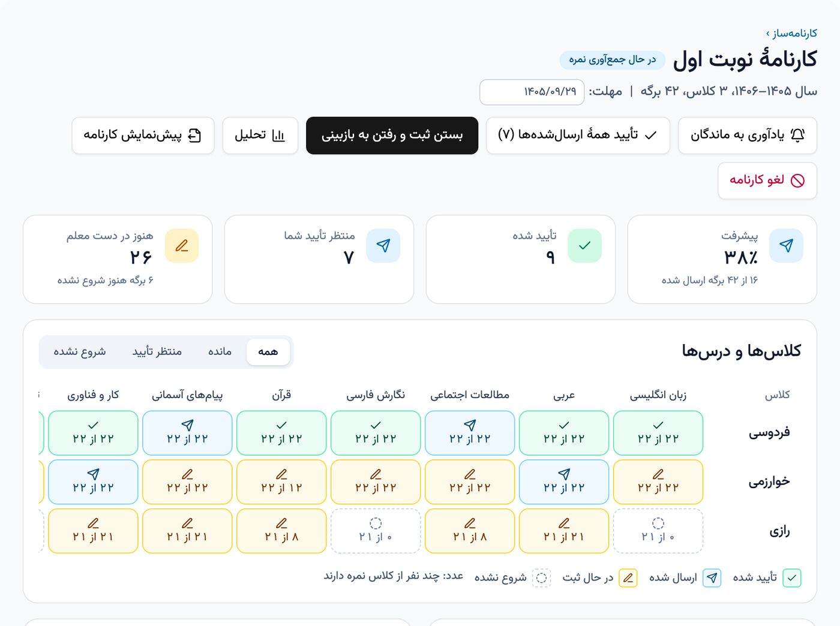The width and height of the screenshot is (840, 626).
Task: Click the لغو کارنامه button
Action: (767, 180)
